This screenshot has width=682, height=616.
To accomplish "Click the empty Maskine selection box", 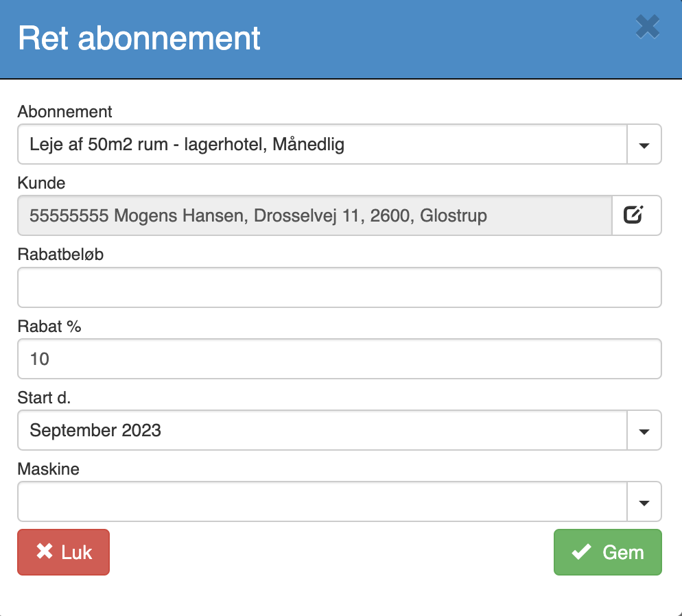I will coord(322,501).
